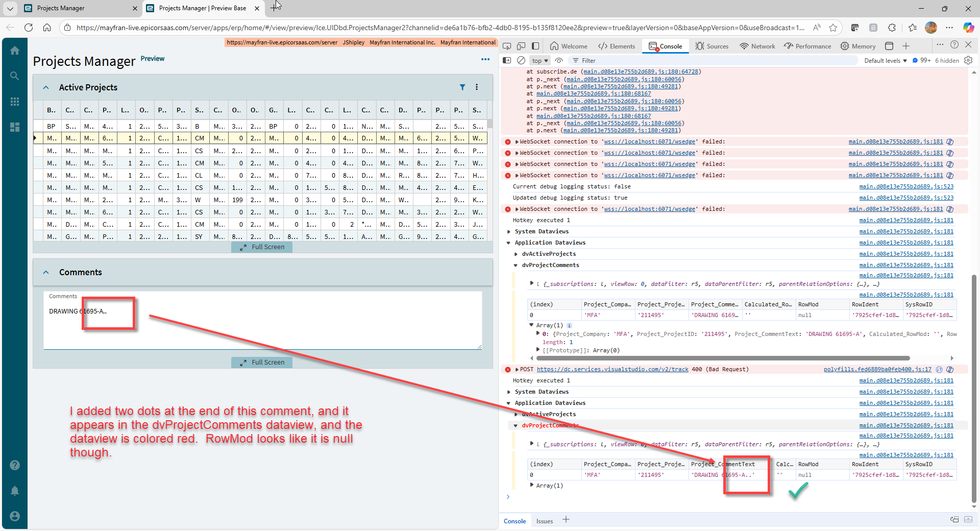Open the Epicor Home icon in sidebar

tap(15, 50)
